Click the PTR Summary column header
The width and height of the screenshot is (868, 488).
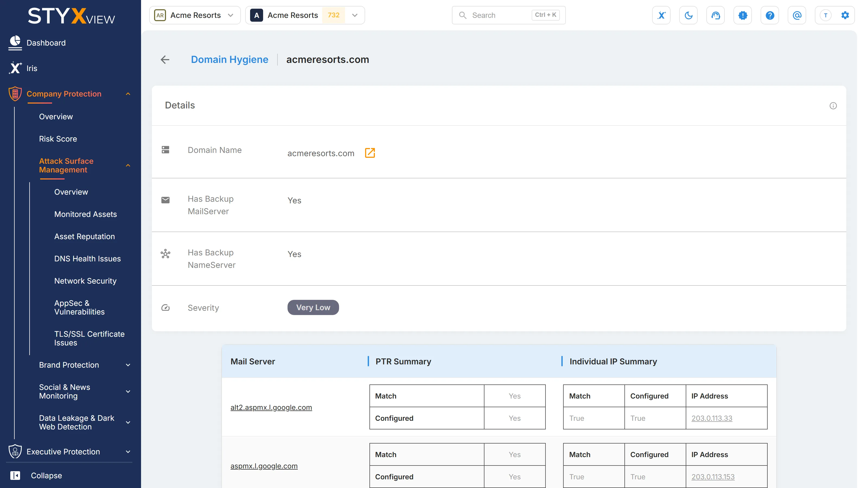[403, 361]
